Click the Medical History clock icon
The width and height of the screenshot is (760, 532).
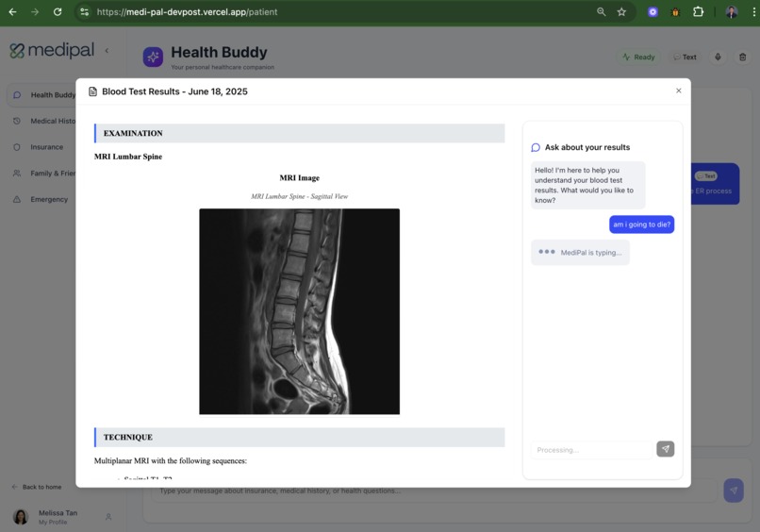pyautogui.click(x=17, y=121)
